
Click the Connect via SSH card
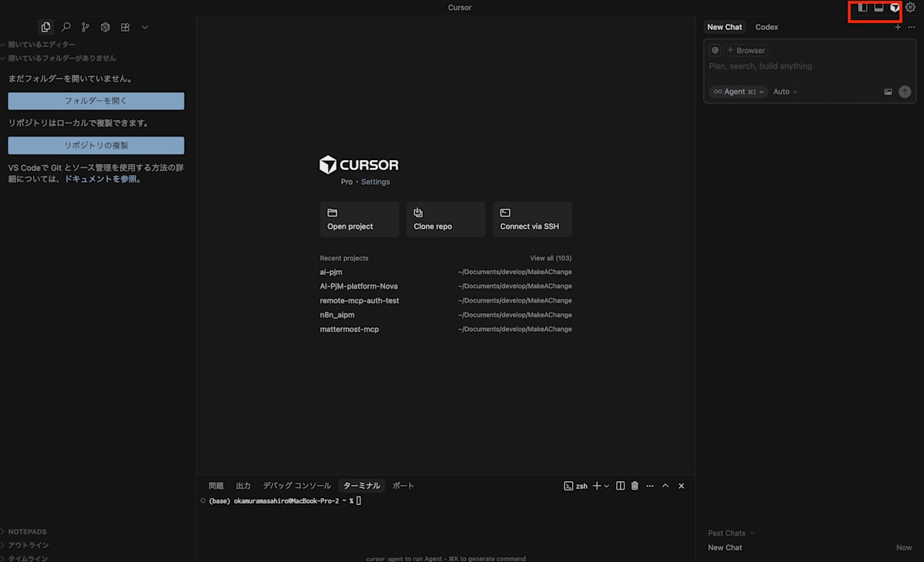point(532,219)
